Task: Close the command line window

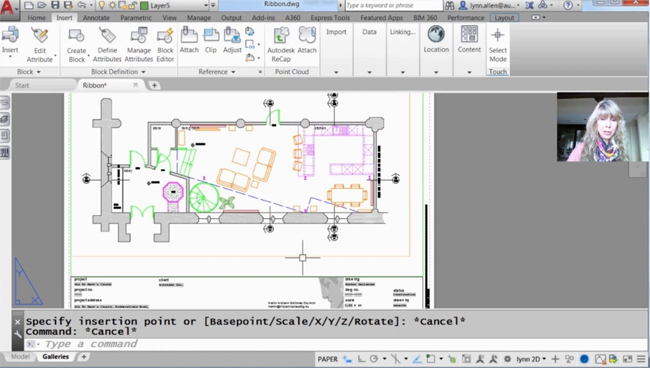Action: 17,322
